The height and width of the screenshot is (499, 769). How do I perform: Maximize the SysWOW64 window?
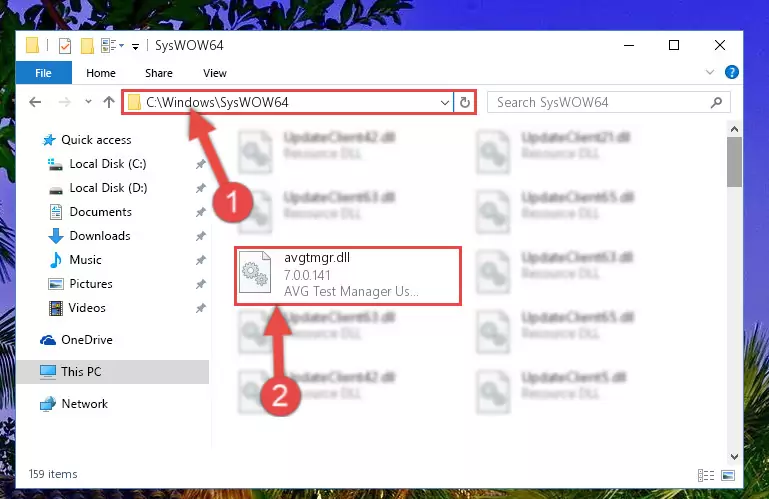674,45
